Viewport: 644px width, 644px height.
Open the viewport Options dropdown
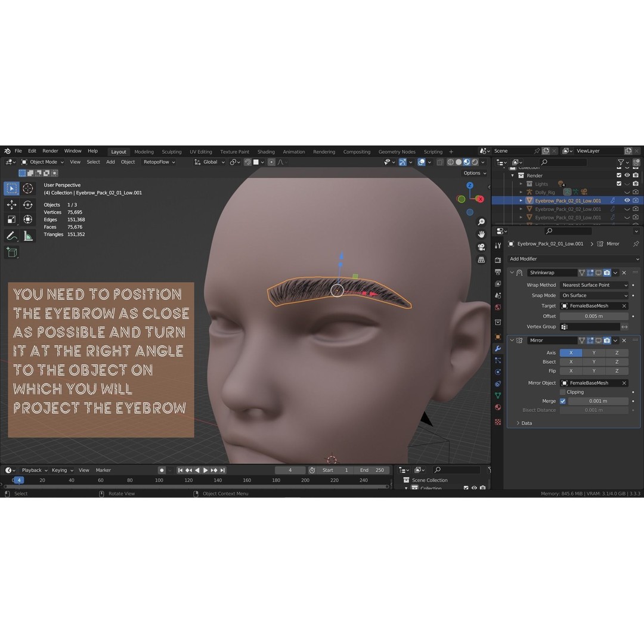(475, 174)
